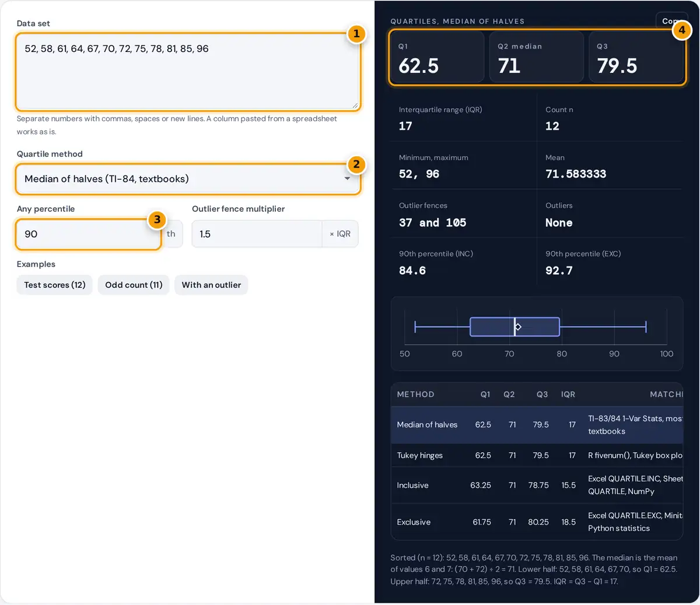The image size is (700, 605).
Task: Click the IQR column header
Action: tap(568, 394)
